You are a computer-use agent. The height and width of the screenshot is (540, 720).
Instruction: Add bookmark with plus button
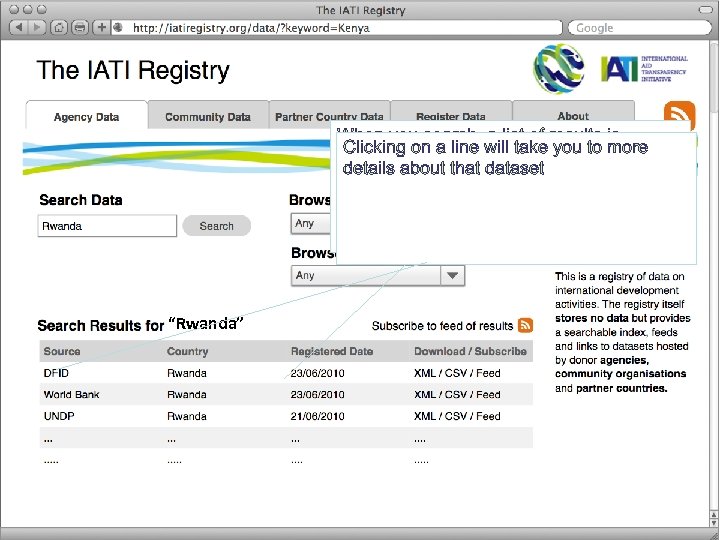pos(101,28)
